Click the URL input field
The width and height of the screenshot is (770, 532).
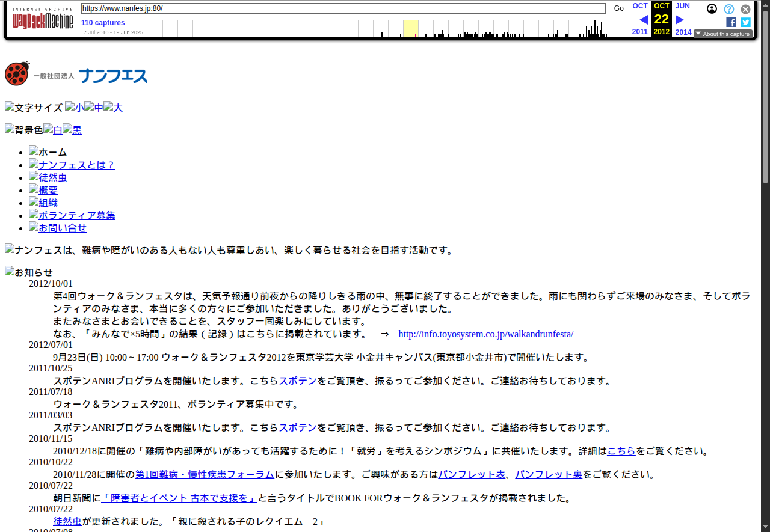tap(343, 8)
